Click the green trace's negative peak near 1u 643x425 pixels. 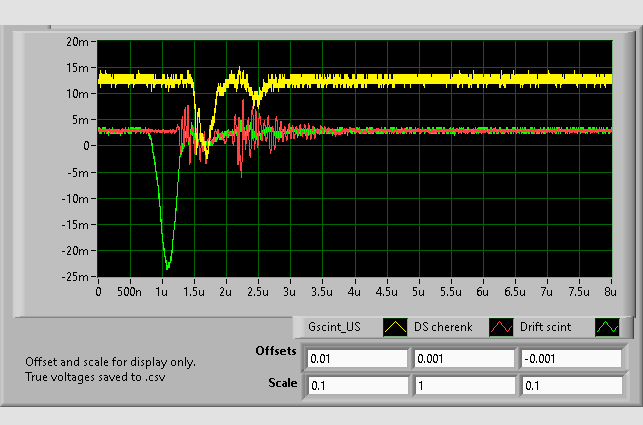point(167,266)
